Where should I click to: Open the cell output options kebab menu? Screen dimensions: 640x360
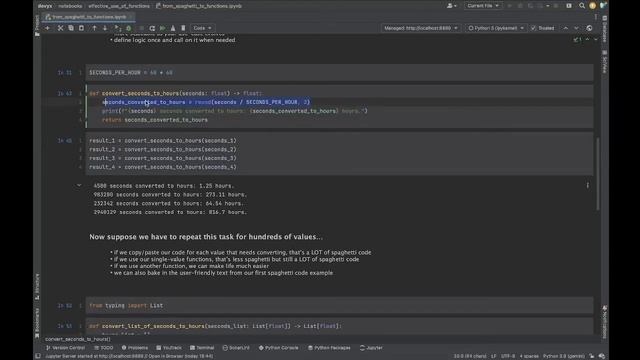(588, 185)
